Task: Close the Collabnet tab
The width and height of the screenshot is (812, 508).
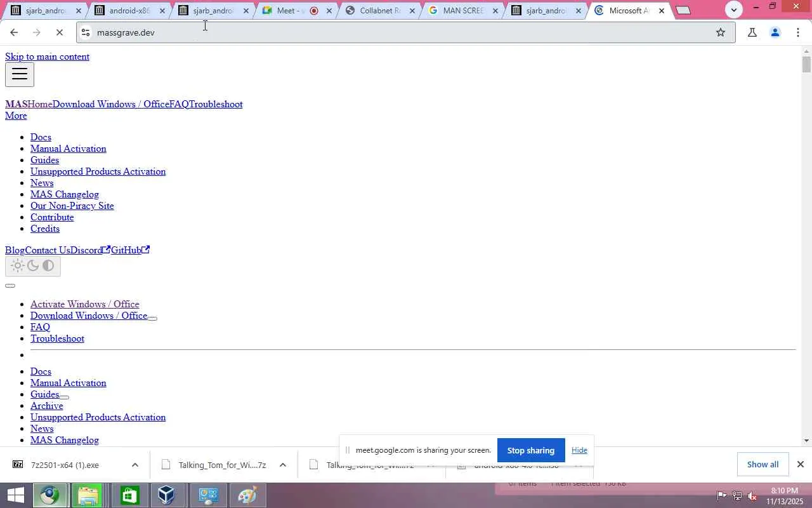Action: [x=412, y=11]
